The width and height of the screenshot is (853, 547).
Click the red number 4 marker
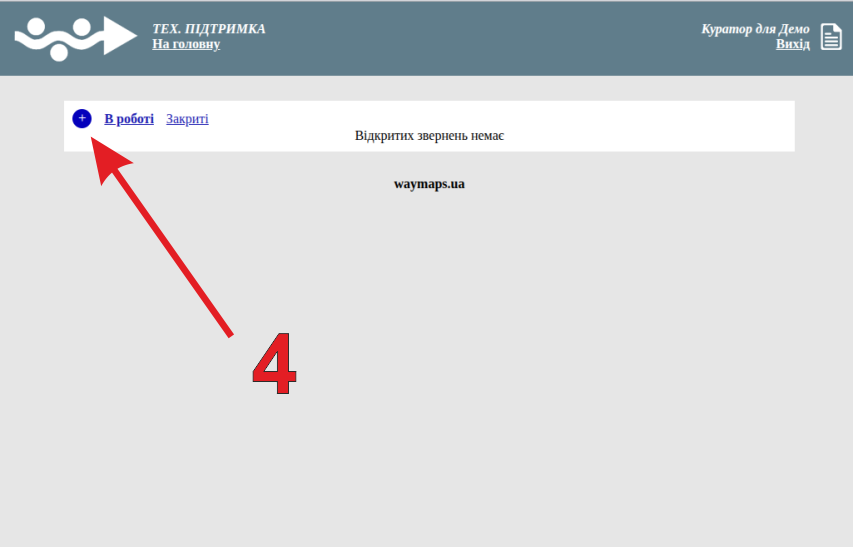pos(274,364)
